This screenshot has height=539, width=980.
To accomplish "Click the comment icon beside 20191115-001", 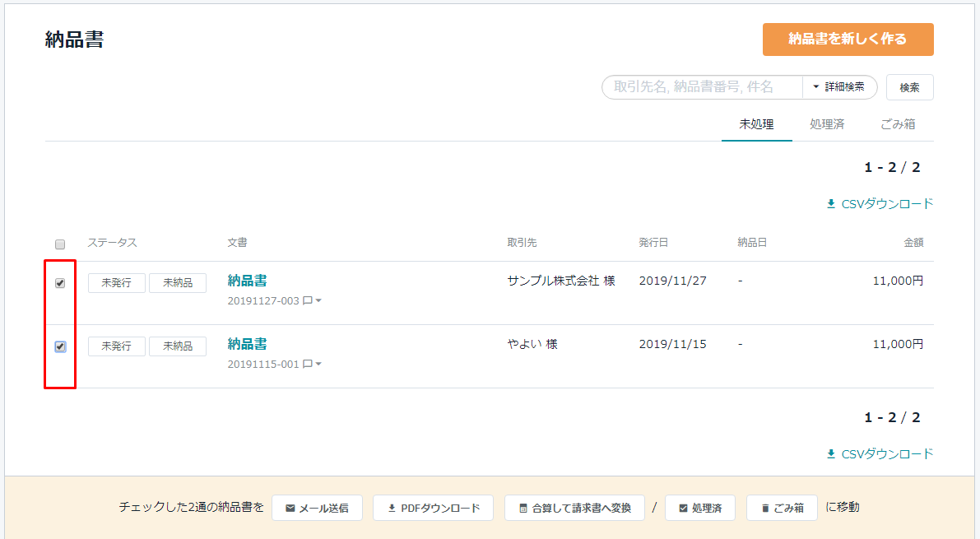I will [307, 365].
